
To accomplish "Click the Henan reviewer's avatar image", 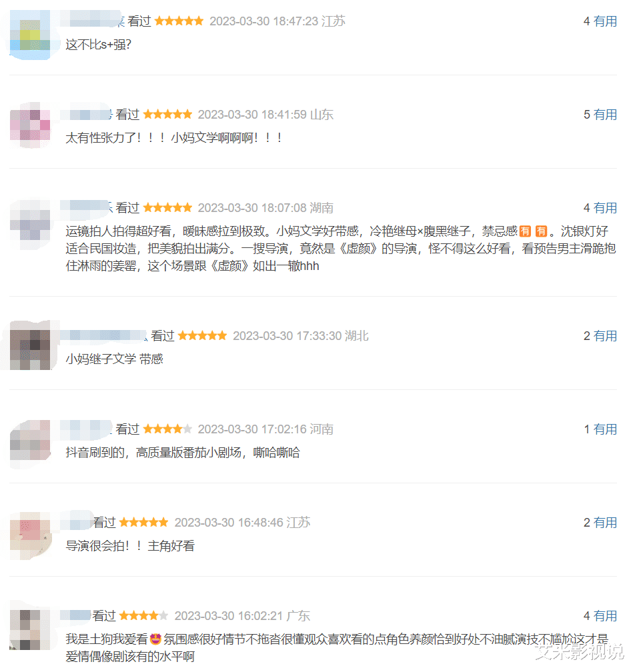I will (x=30, y=445).
